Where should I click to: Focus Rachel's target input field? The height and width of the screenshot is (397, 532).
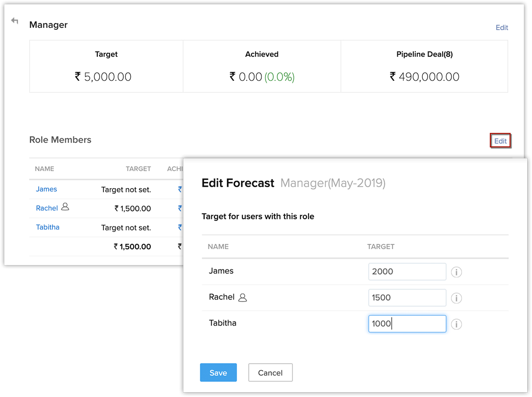pyautogui.click(x=407, y=298)
